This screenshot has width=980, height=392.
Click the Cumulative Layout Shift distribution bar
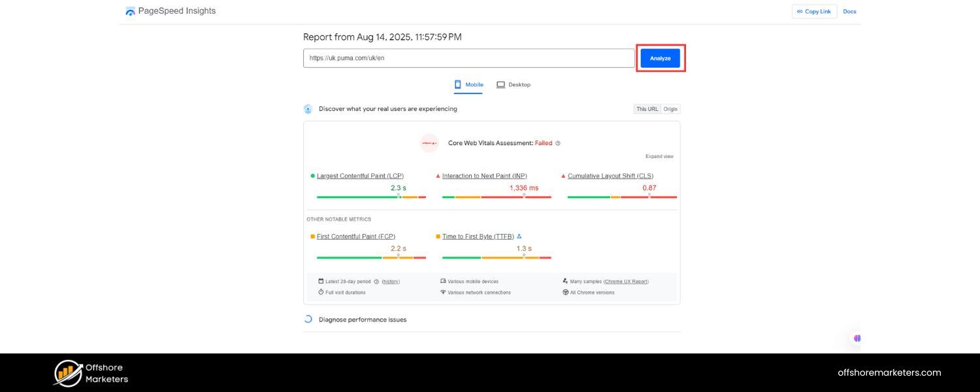621,197
